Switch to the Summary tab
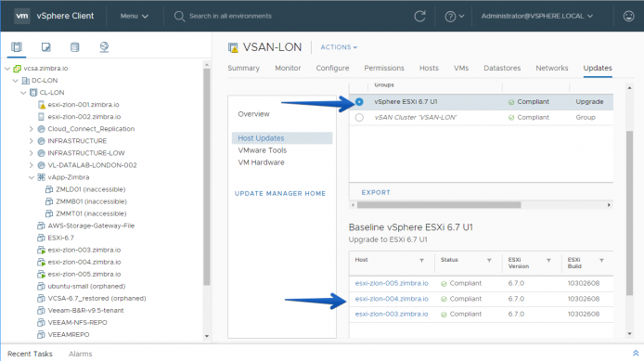Viewport: 644px width, 361px height. [x=243, y=68]
